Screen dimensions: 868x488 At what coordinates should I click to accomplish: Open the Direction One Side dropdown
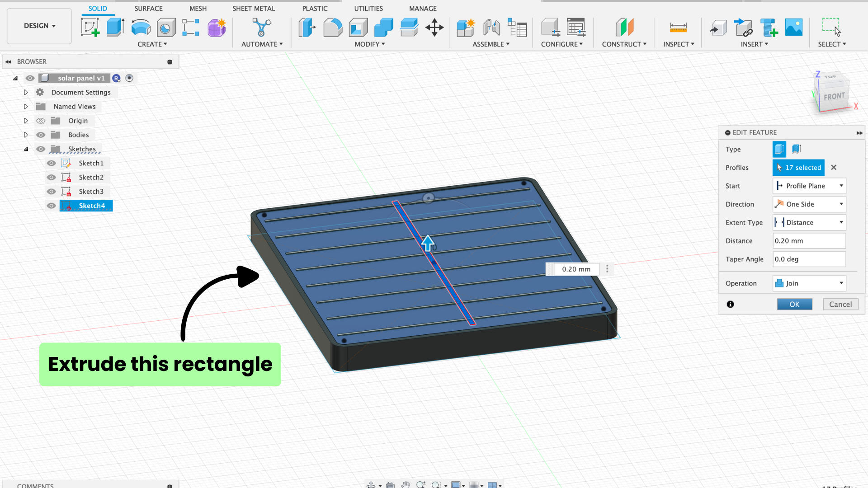tap(809, 204)
